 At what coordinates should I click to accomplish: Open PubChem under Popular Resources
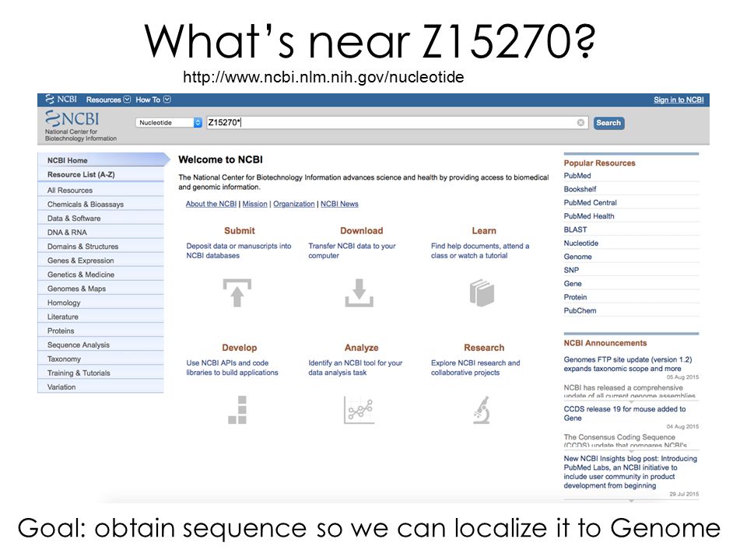coord(580,310)
